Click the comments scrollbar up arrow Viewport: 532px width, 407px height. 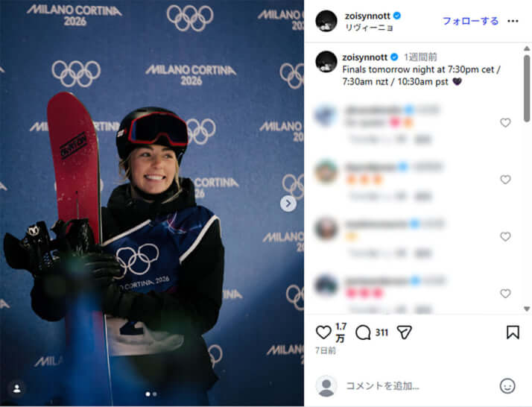[527, 48]
